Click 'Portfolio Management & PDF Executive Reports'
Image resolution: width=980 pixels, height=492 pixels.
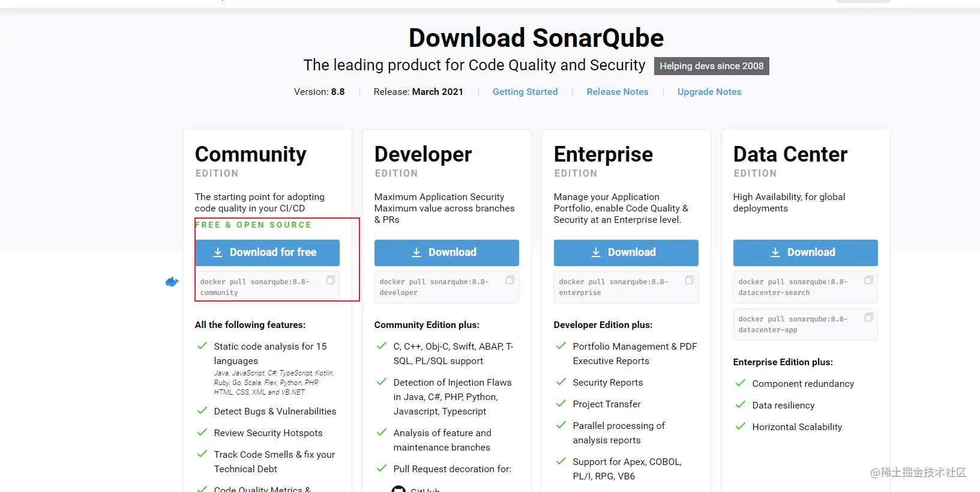[x=635, y=354]
